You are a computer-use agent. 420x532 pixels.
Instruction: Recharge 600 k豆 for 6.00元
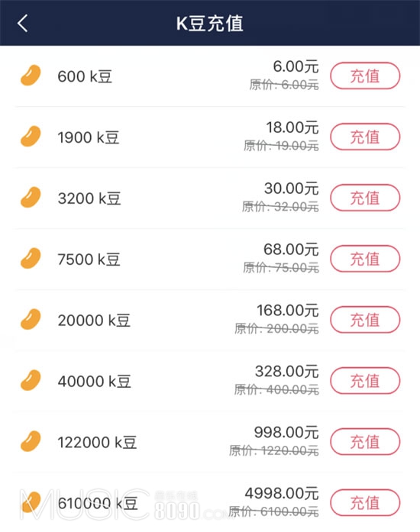(365, 76)
